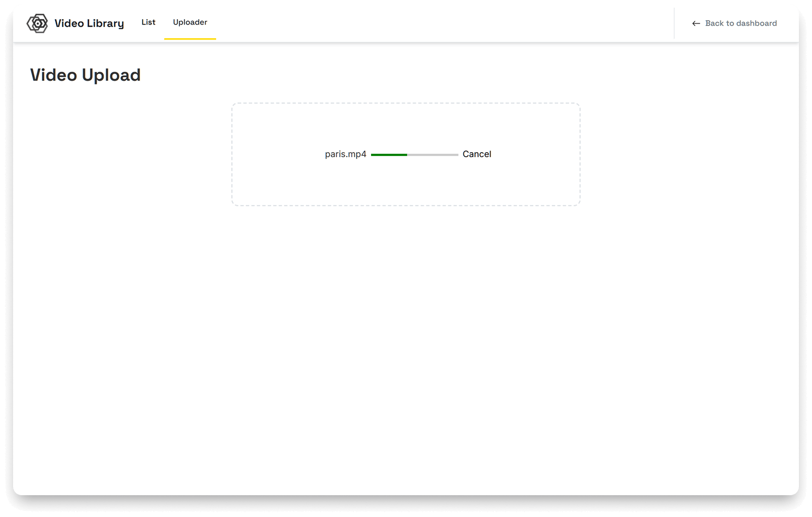Click the Video Upload page heading
812x517 pixels.
coord(85,75)
